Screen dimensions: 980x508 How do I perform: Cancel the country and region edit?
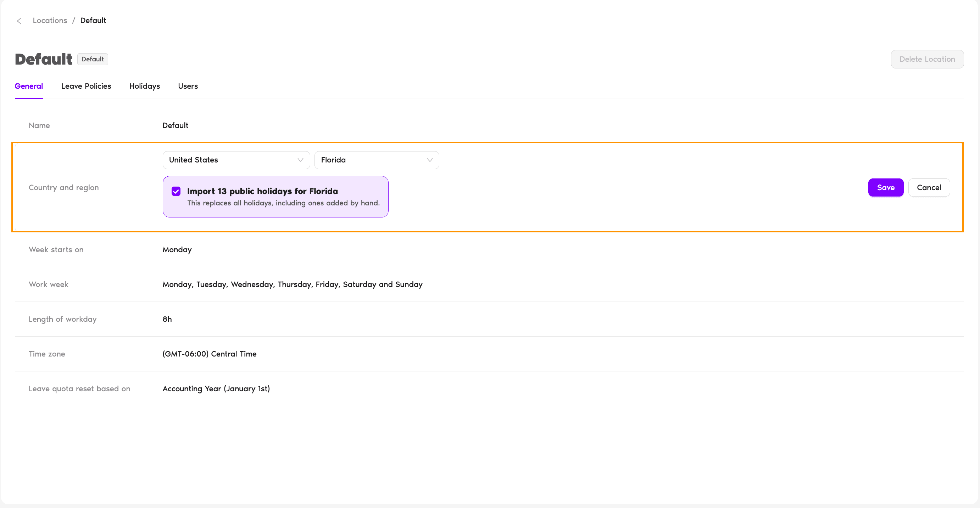click(x=929, y=188)
